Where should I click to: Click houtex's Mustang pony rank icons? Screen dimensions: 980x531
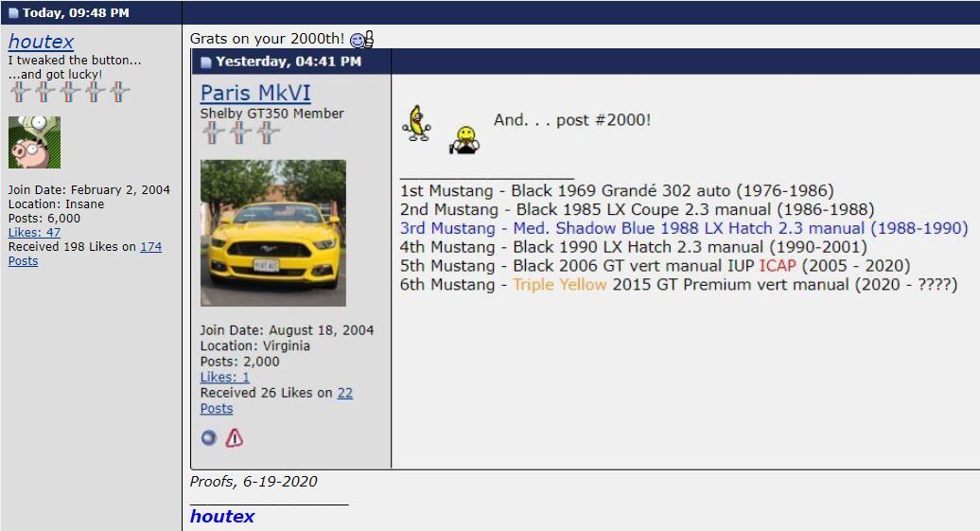(x=68, y=92)
